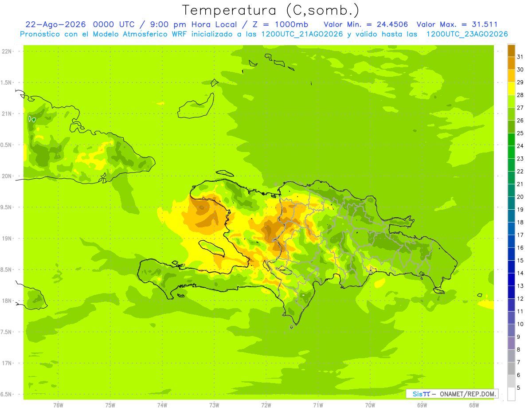Click the "Sisπ – ONAMET/REP.DOM." logo
The height and width of the screenshot is (411, 532).
click(452, 394)
